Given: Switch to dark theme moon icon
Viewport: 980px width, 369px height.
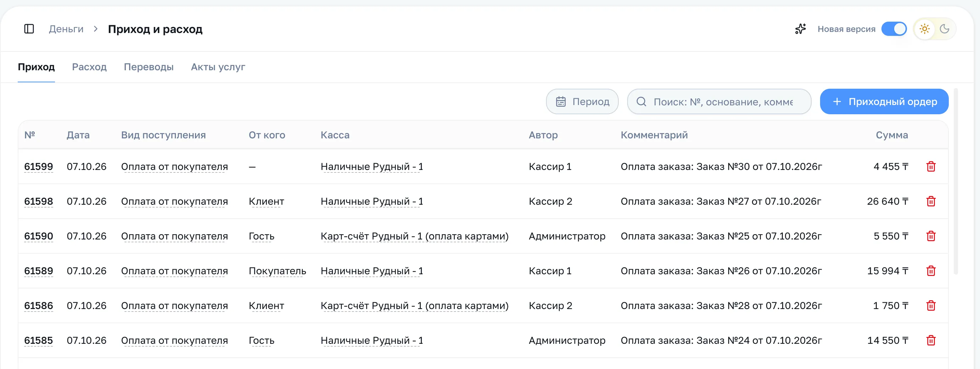Looking at the screenshot, I should [945, 29].
